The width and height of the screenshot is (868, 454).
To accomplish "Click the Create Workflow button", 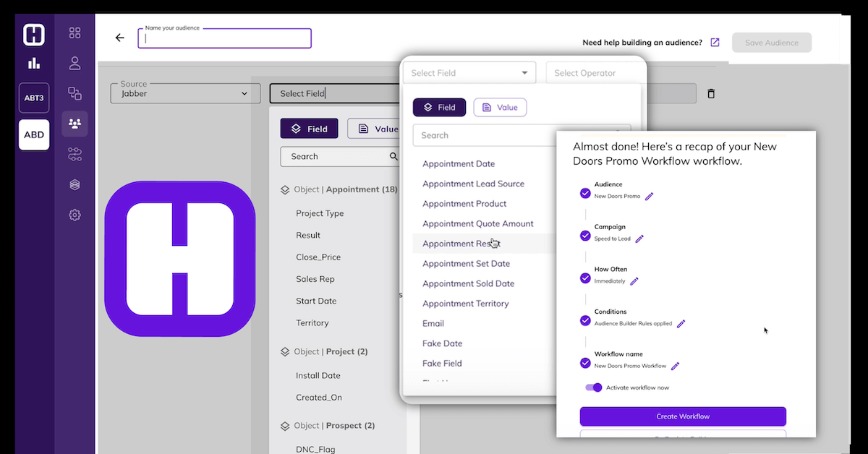I will 682,416.
